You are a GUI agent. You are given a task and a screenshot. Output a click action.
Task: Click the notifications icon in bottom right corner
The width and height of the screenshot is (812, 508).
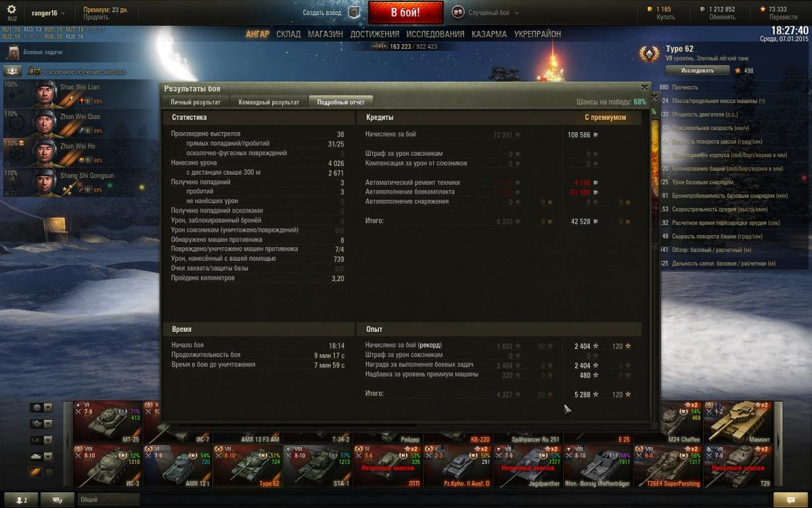tap(792, 500)
